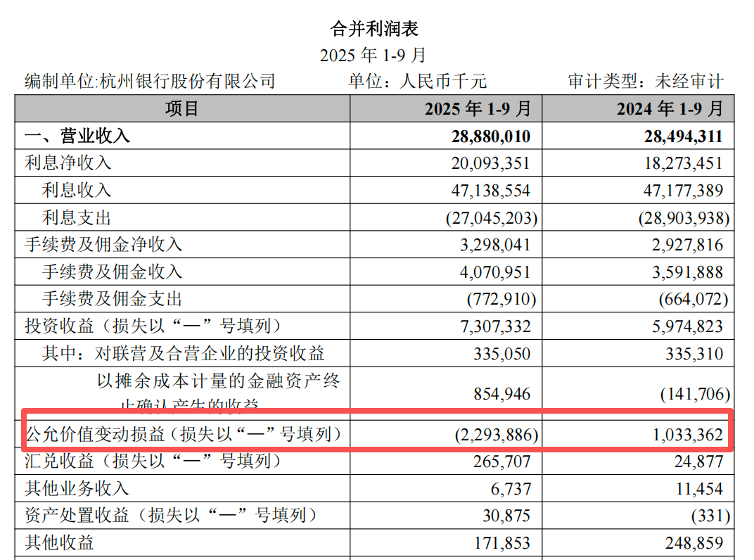Click the 2025 年 1-9 月 column header

point(478,108)
